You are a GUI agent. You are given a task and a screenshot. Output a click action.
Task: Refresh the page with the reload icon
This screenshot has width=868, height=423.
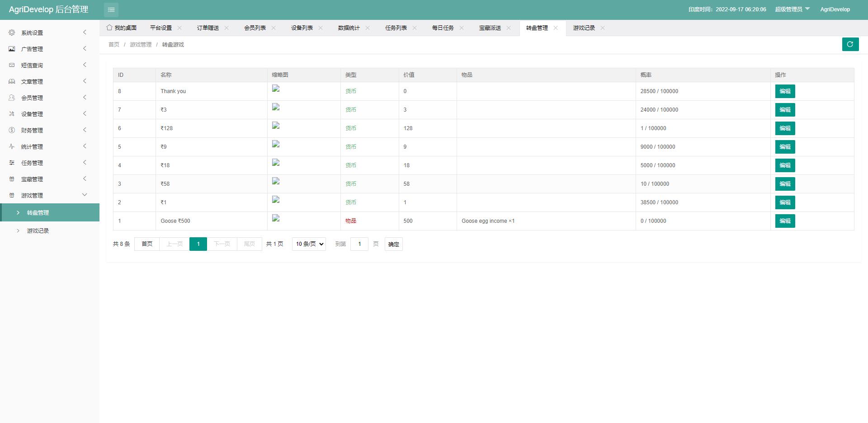[850, 44]
